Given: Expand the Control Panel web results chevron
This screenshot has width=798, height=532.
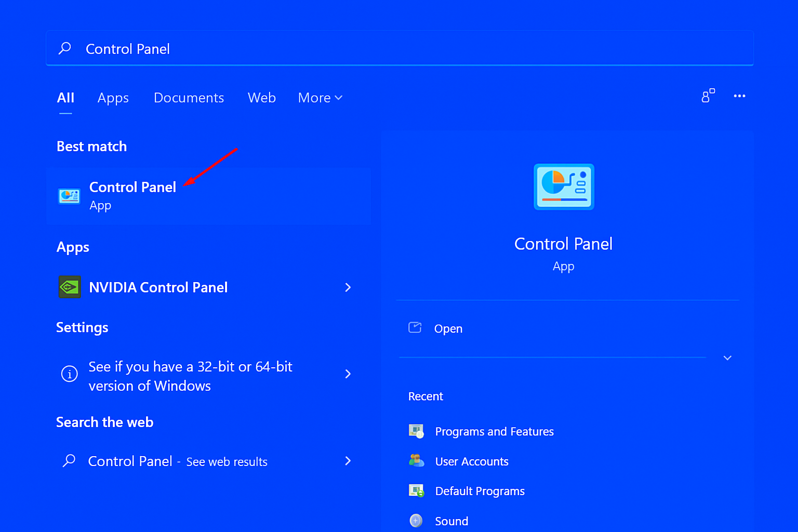Looking at the screenshot, I should point(348,461).
